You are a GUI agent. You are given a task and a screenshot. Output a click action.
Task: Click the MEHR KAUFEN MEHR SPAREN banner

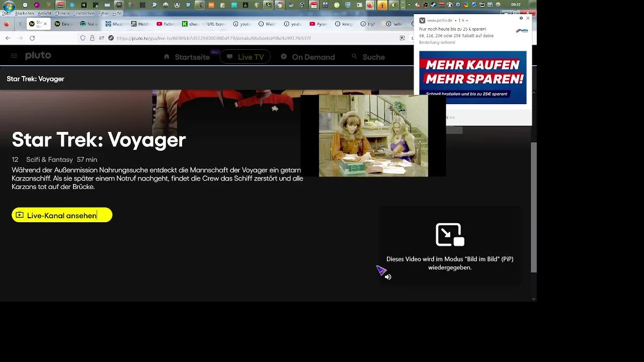click(473, 77)
